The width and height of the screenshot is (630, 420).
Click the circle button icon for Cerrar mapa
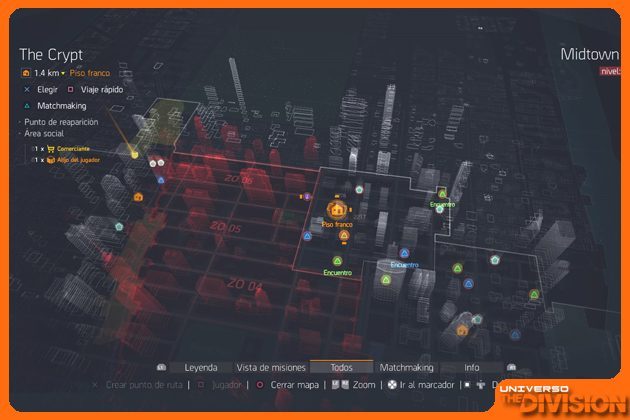click(x=260, y=385)
